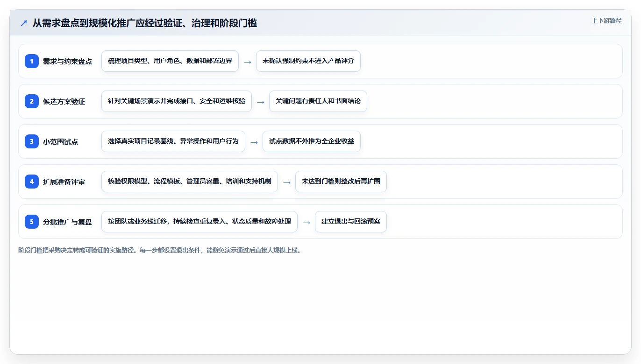The height and width of the screenshot is (364, 641).
Task: Click the 上下游路径 label at top right
Action: pyautogui.click(x=606, y=21)
